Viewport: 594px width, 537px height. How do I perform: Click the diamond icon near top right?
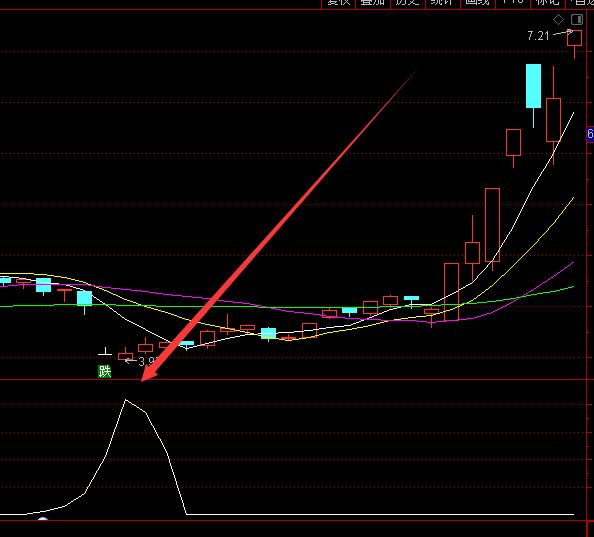click(x=558, y=19)
